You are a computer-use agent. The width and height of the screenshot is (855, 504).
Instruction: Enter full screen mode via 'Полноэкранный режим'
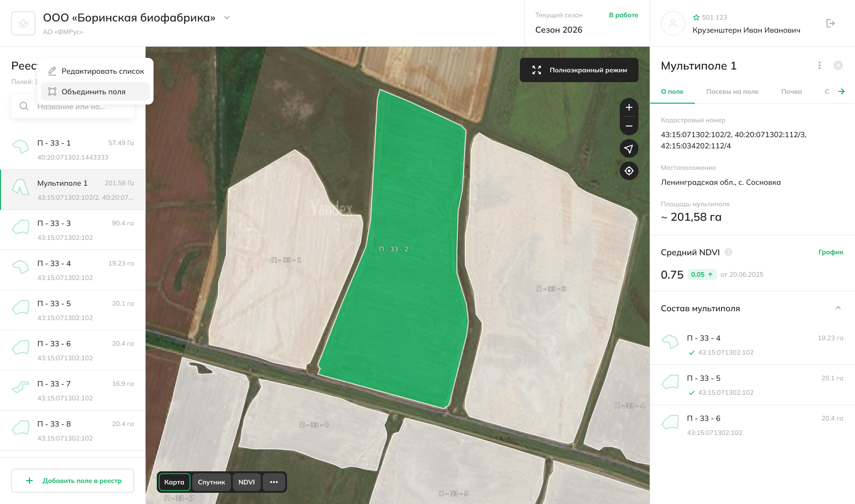tap(579, 70)
